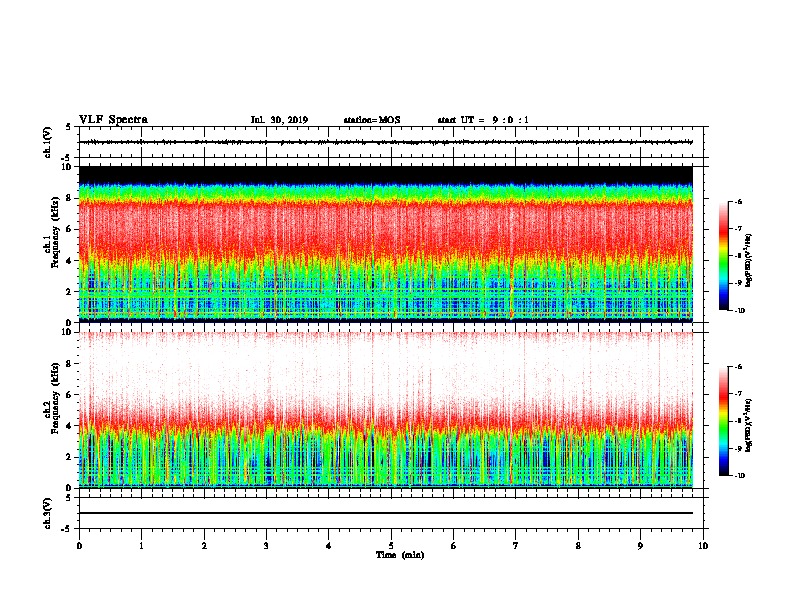This screenshot has height=612, width=792.
Task: Click time axis tick label "10"
Action: click(x=703, y=546)
